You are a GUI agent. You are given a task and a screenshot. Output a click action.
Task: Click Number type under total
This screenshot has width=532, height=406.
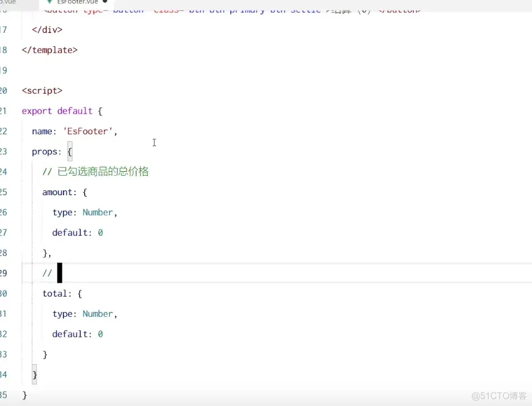[98, 314]
